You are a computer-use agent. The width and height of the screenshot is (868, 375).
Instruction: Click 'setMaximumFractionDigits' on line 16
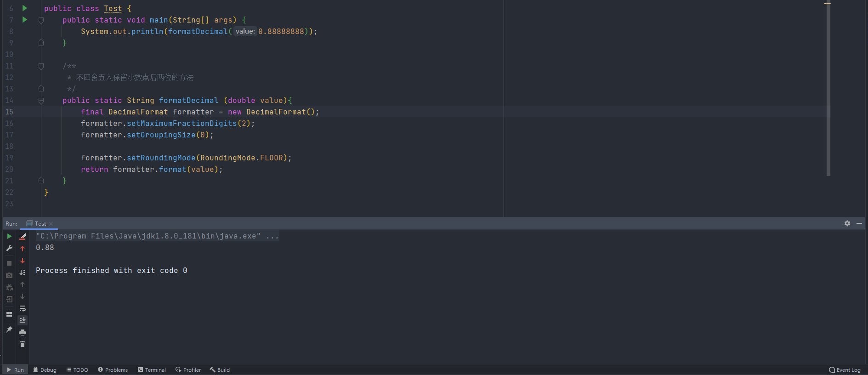pyautogui.click(x=182, y=124)
